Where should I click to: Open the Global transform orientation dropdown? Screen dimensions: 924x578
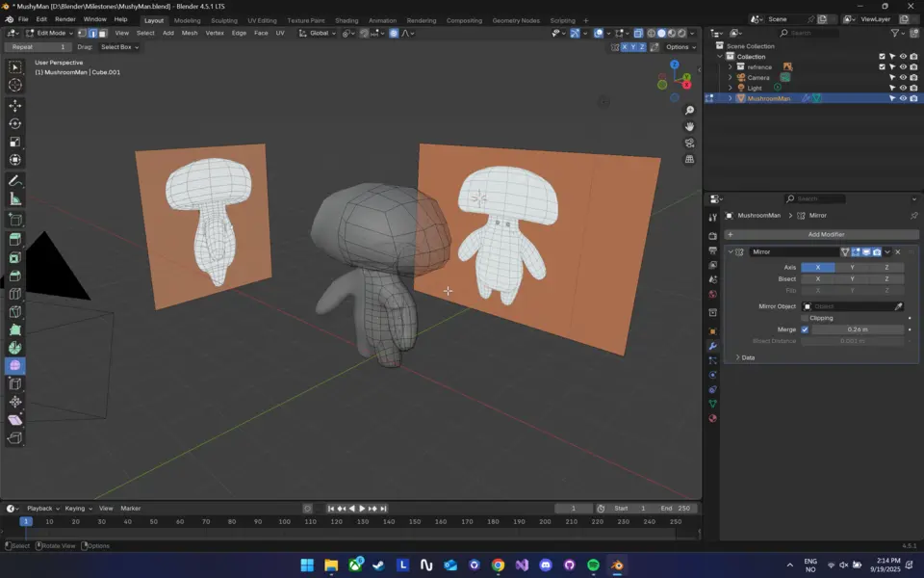click(x=317, y=33)
